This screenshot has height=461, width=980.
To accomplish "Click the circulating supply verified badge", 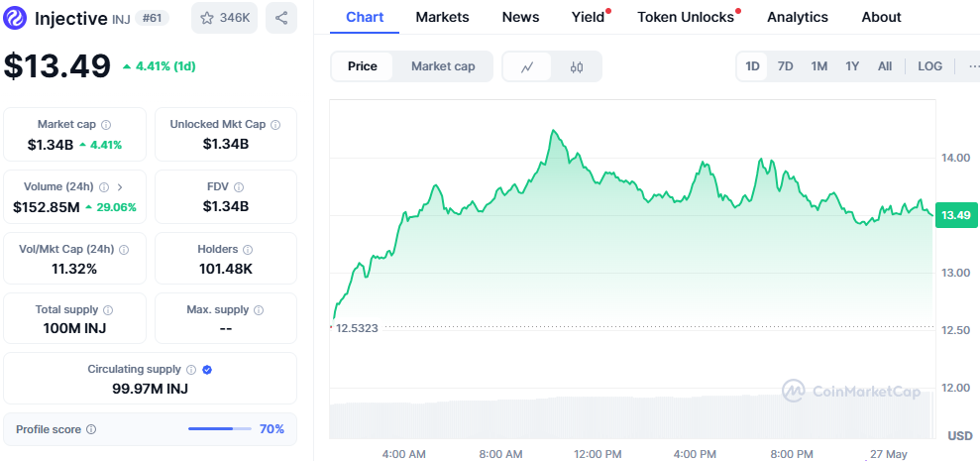I will 207,370.
